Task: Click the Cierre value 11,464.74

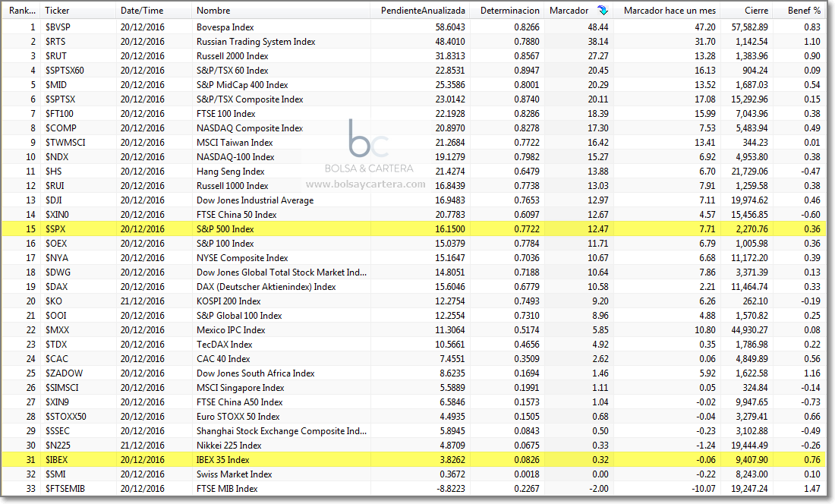Action: tap(749, 286)
